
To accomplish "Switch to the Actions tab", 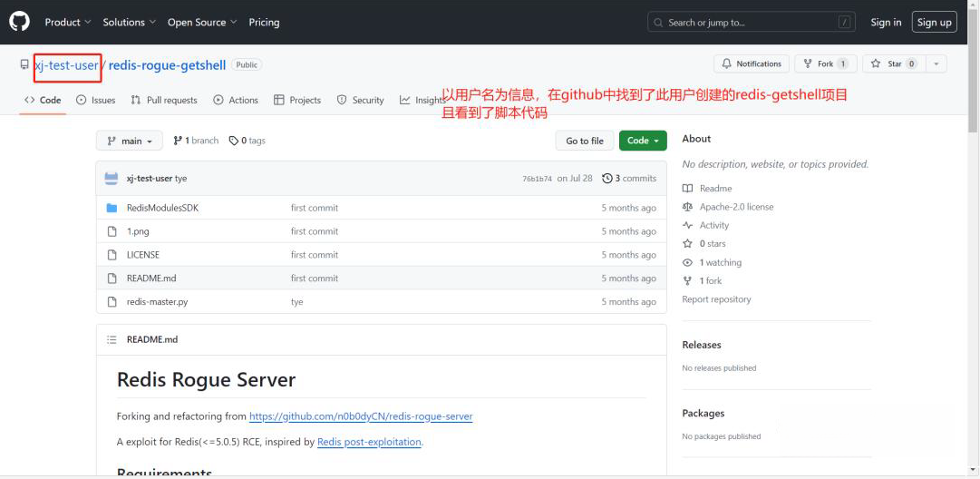I will pos(236,100).
